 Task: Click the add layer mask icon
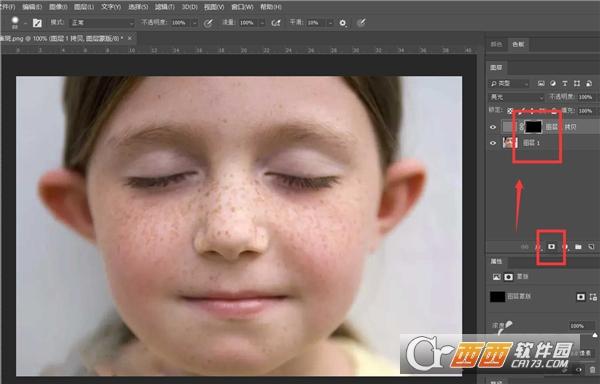[x=551, y=247]
